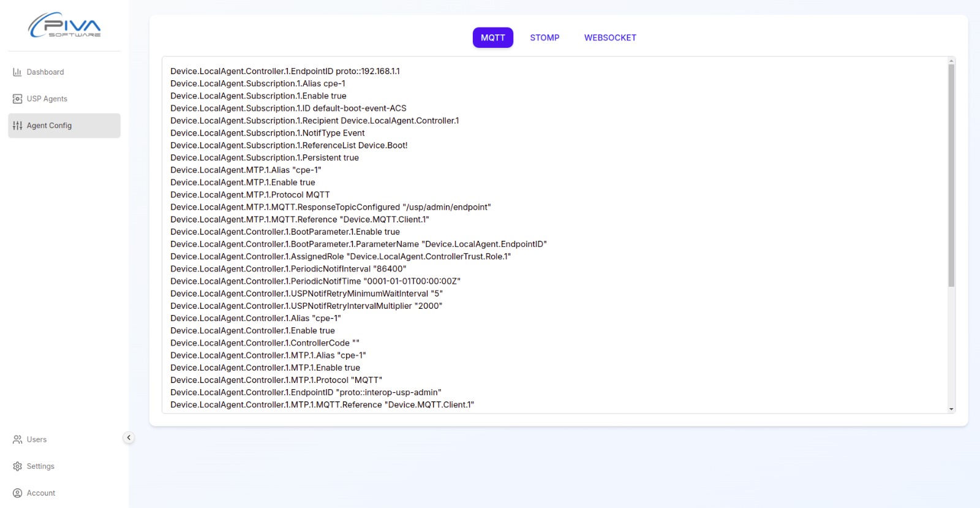Click the Controller.1.ControllerCode line
Image resolution: width=980 pixels, height=508 pixels.
[265, 343]
